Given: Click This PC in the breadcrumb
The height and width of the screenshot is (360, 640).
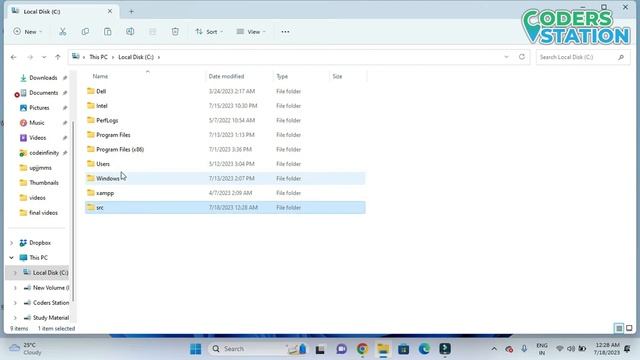Looking at the screenshot, I should [x=98, y=57].
